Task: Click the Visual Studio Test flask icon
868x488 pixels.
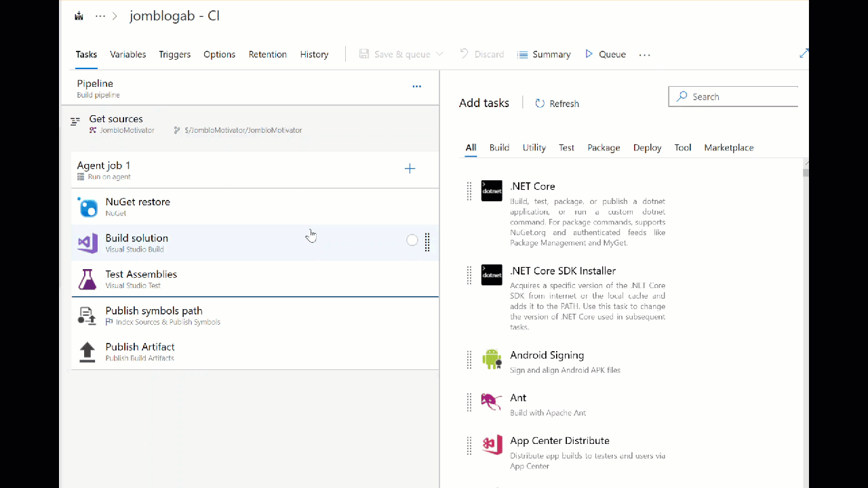Action: [87, 279]
